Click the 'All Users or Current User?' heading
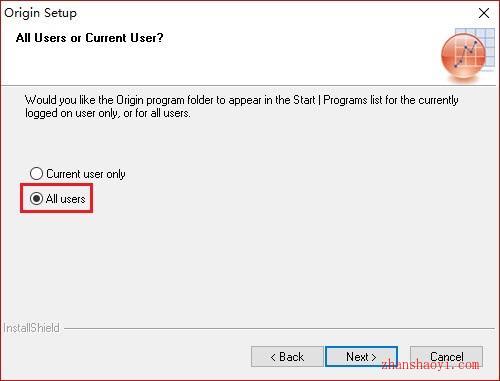The width and height of the screenshot is (500, 381). 90,38
